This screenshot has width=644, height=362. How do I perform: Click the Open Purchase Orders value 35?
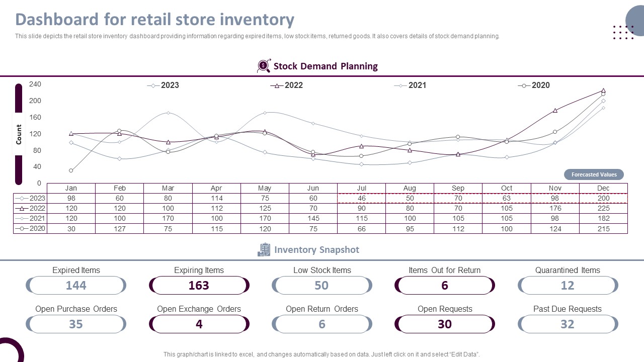point(76,324)
